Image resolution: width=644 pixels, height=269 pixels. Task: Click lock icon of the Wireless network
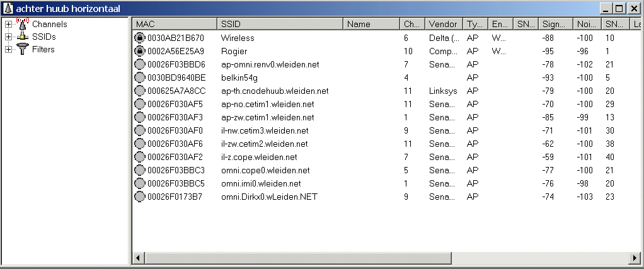[140, 38]
